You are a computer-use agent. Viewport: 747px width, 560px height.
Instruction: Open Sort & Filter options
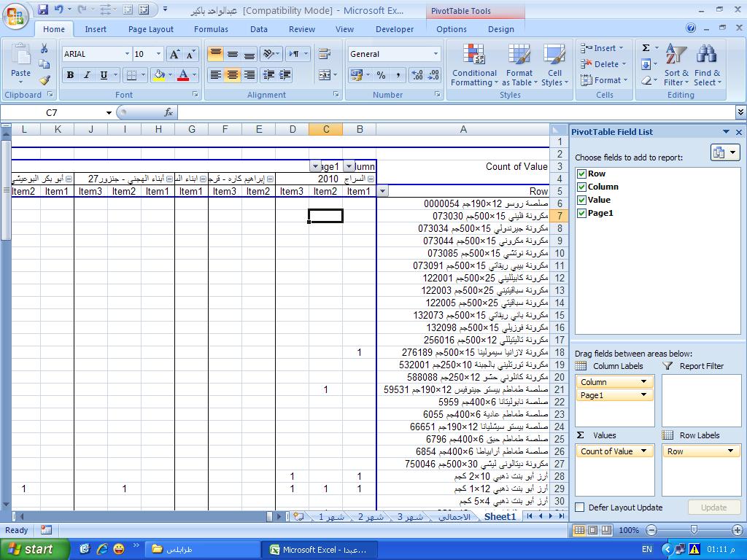coord(676,65)
